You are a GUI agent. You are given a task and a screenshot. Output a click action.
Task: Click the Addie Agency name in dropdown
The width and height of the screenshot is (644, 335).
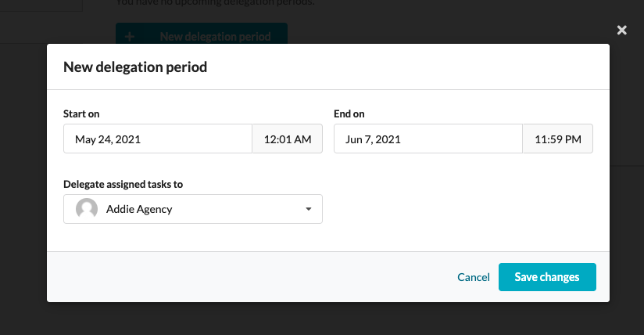click(139, 209)
